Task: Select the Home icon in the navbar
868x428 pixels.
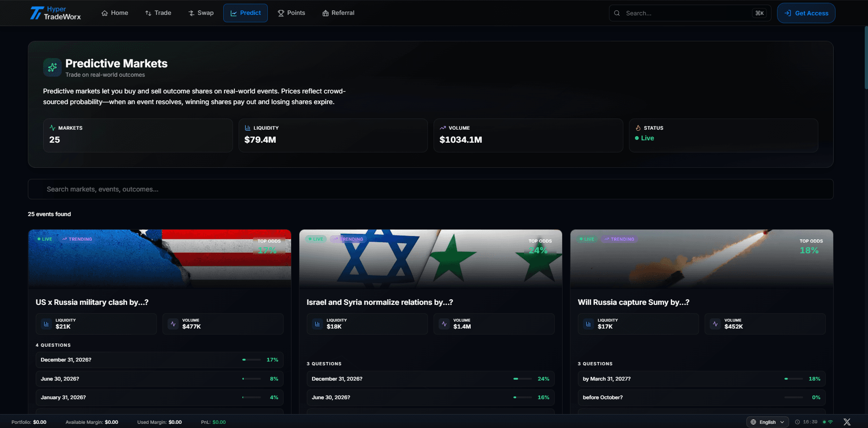Action: click(104, 13)
